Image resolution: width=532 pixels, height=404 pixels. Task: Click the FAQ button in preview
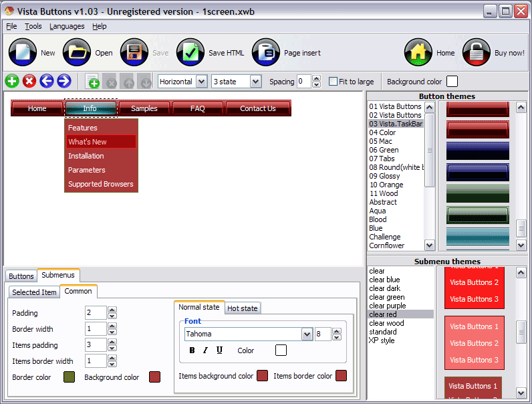click(197, 108)
